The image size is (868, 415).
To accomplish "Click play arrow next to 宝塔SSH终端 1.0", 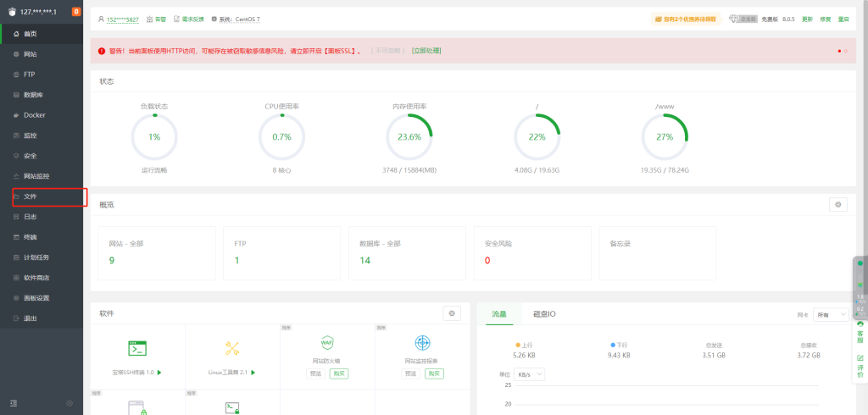I will tap(159, 373).
